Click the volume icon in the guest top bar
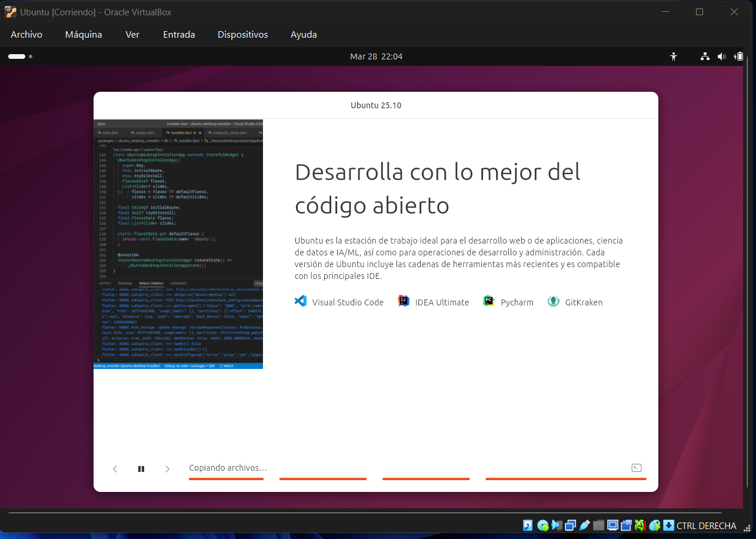Viewport: 756px width, 539px height. click(x=722, y=56)
